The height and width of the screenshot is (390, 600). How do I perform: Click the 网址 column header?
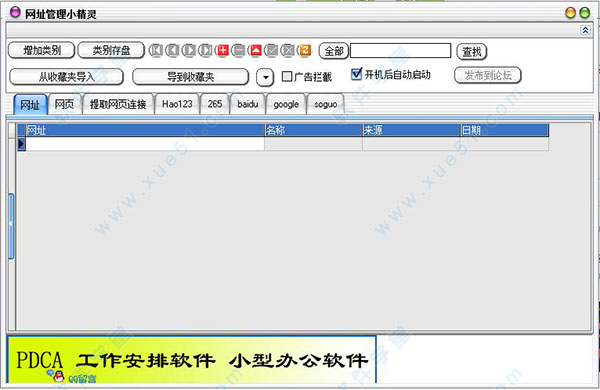(145, 130)
